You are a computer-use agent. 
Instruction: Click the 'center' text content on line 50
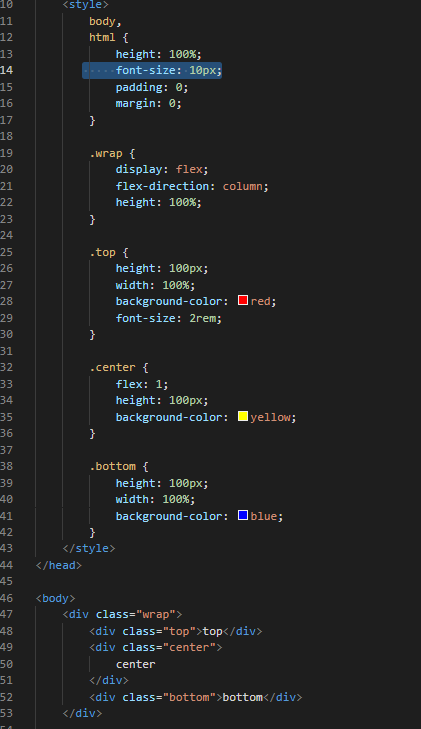(136, 664)
